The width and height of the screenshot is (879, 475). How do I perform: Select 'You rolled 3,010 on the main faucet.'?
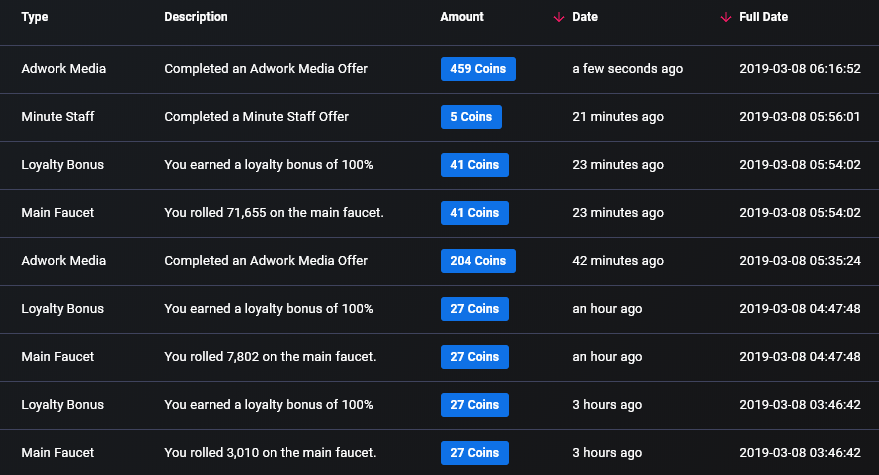click(270, 453)
